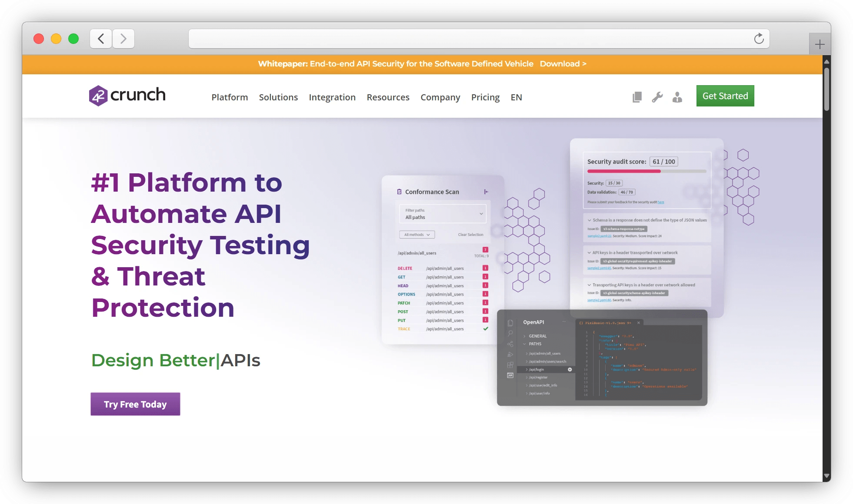Image resolution: width=853 pixels, height=504 pixels.
Task: Click the wrench tools icon
Action: click(x=657, y=97)
